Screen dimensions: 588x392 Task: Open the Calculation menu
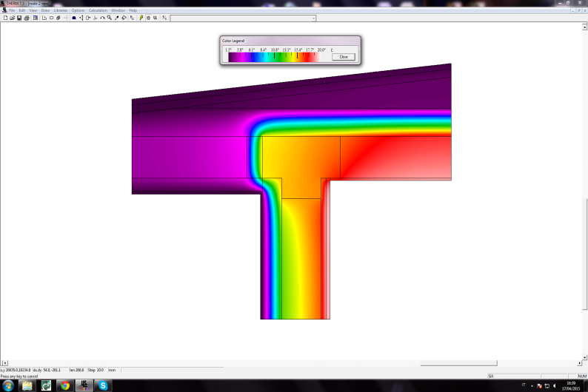pos(98,10)
